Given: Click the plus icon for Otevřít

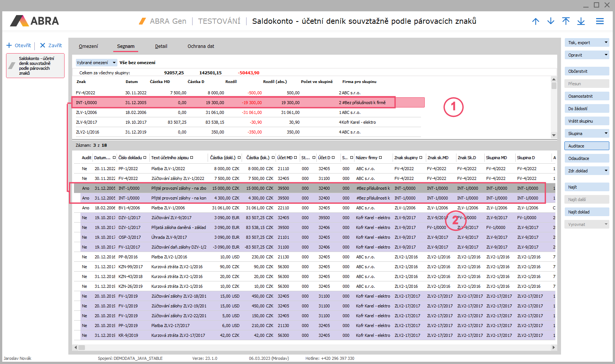Looking at the screenshot, I should pyautogui.click(x=9, y=45).
